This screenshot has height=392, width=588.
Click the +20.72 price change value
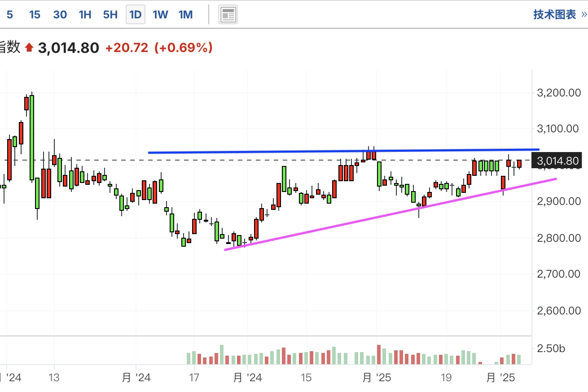click(x=127, y=48)
